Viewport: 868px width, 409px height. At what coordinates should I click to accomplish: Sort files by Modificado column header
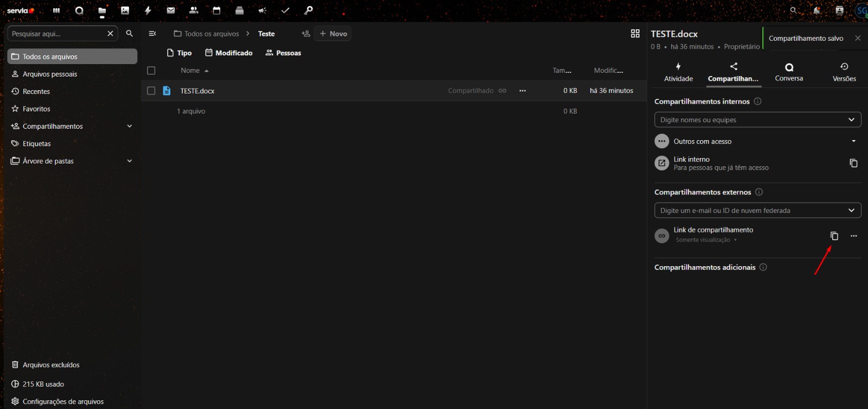click(608, 71)
